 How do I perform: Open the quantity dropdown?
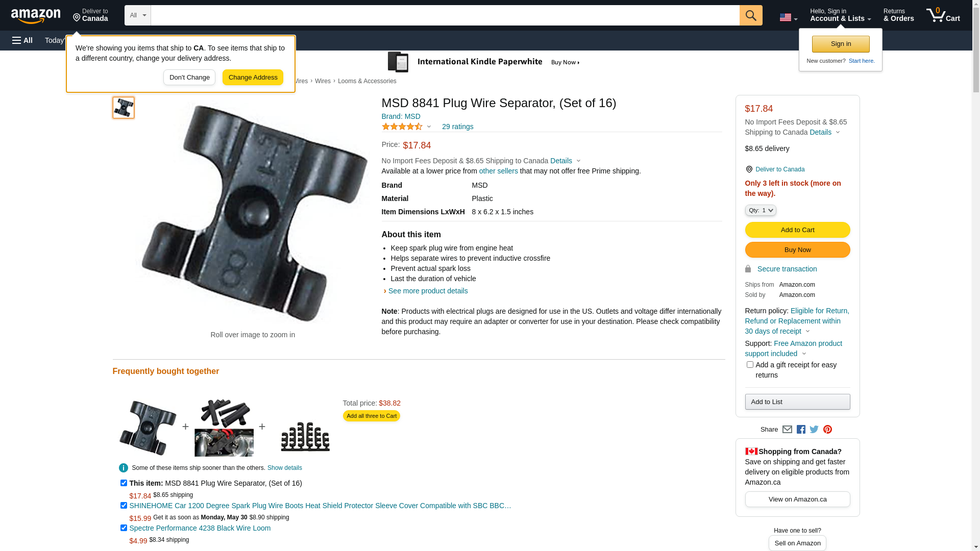tap(761, 210)
